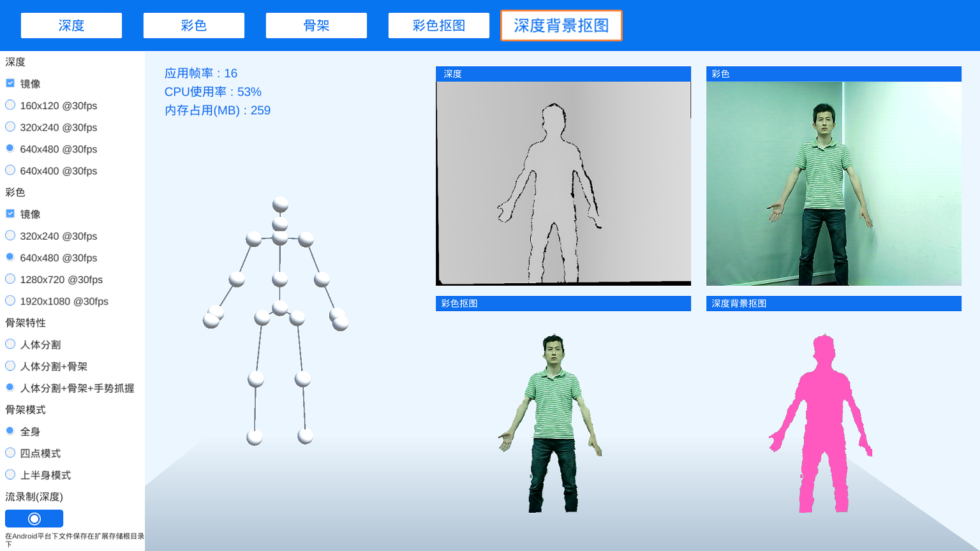
Task: Toggle the 镜像 checkbox under 彩色
Action: coord(10,214)
